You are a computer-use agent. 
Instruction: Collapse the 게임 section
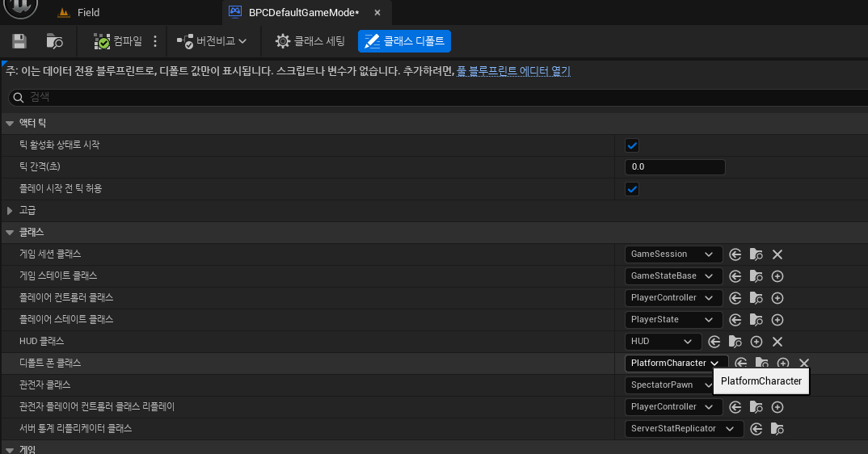click(10, 450)
